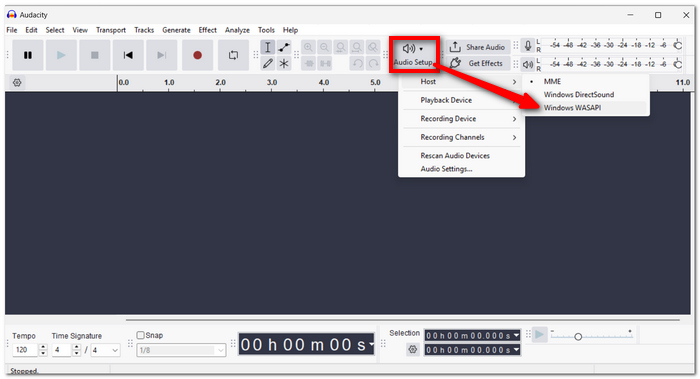Click the microphone record meter icon
The width and height of the screenshot is (700, 379).
[x=528, y=46]
